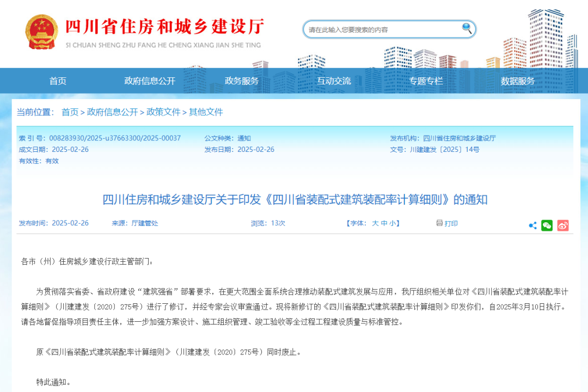Set font size to 小
588x392 pixels.
[391, 223]
